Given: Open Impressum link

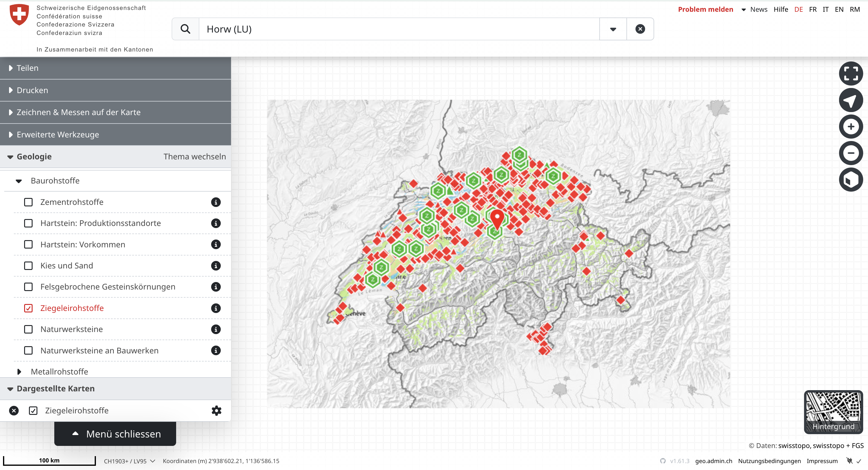Looking at the screenshot, I should point(822,461).
